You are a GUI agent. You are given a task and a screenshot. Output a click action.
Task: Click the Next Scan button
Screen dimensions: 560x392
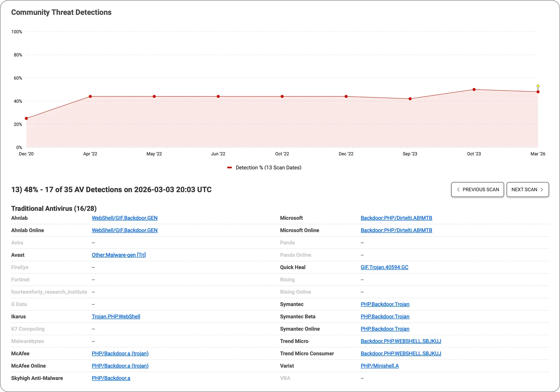[x=527, y=189]
